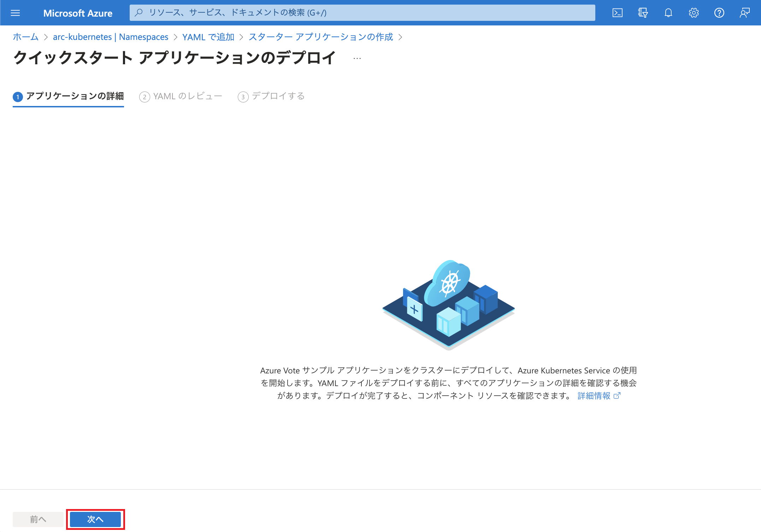Open the feedback icon in the top bar
The height and width of the screenshot is (532, 761).
pyautogui.click(x=744, y=13)
